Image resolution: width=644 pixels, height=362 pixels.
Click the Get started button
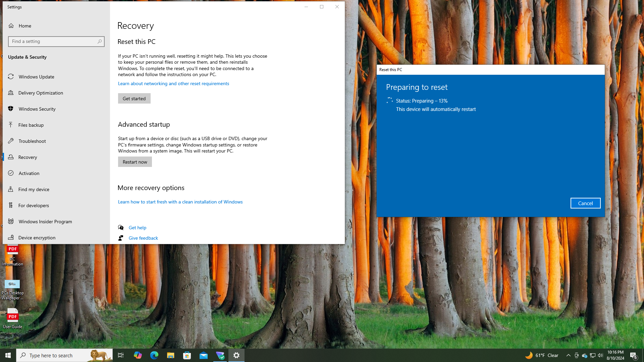pyautogui.click(x=134, y=99)
